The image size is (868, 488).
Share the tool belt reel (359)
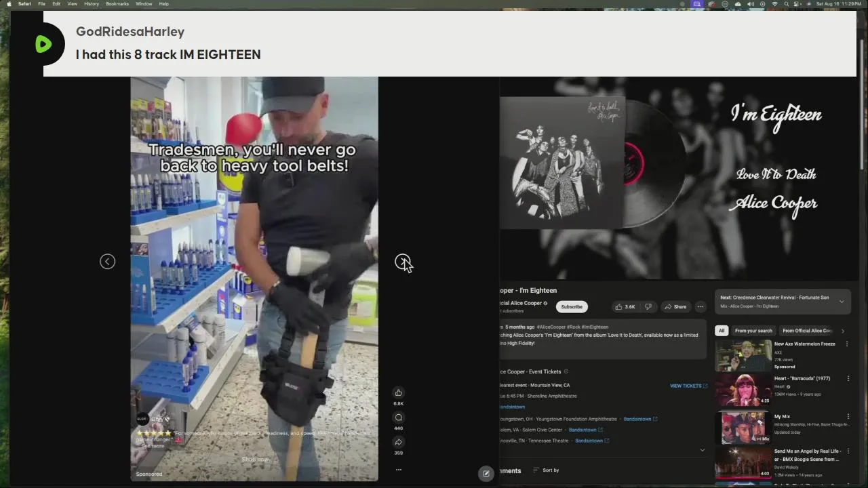pyautogui.click(x=399, y=442)
